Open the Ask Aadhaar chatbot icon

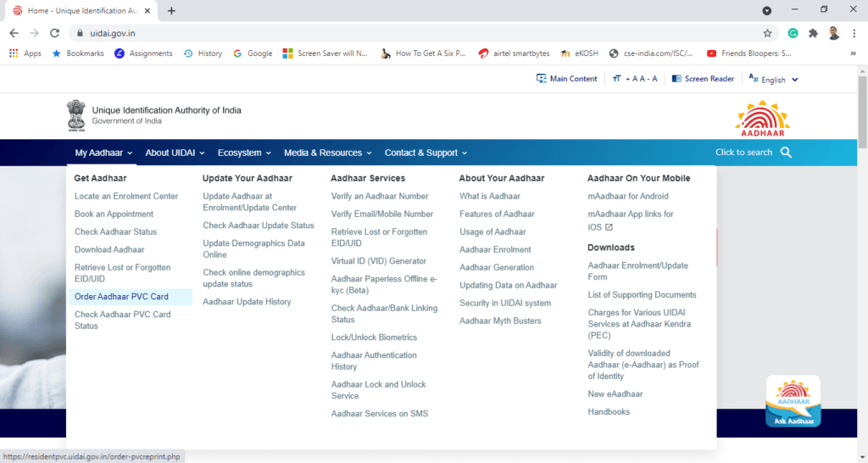[793, 400]
